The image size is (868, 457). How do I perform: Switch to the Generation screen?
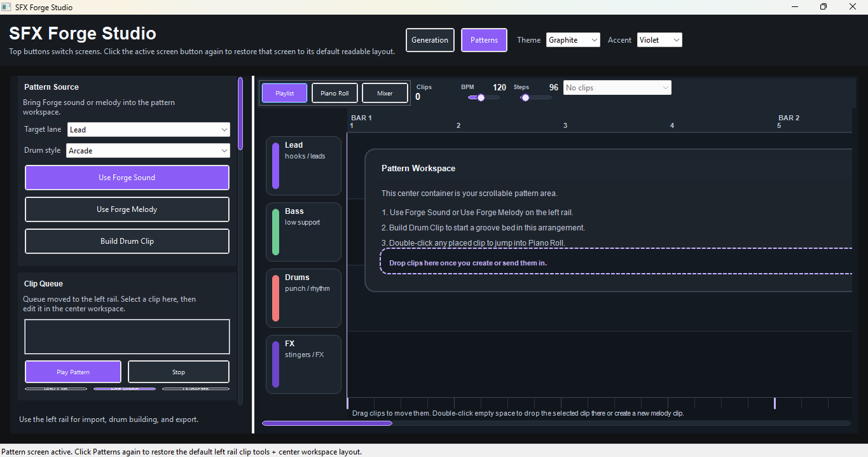[x=430, y=40]
